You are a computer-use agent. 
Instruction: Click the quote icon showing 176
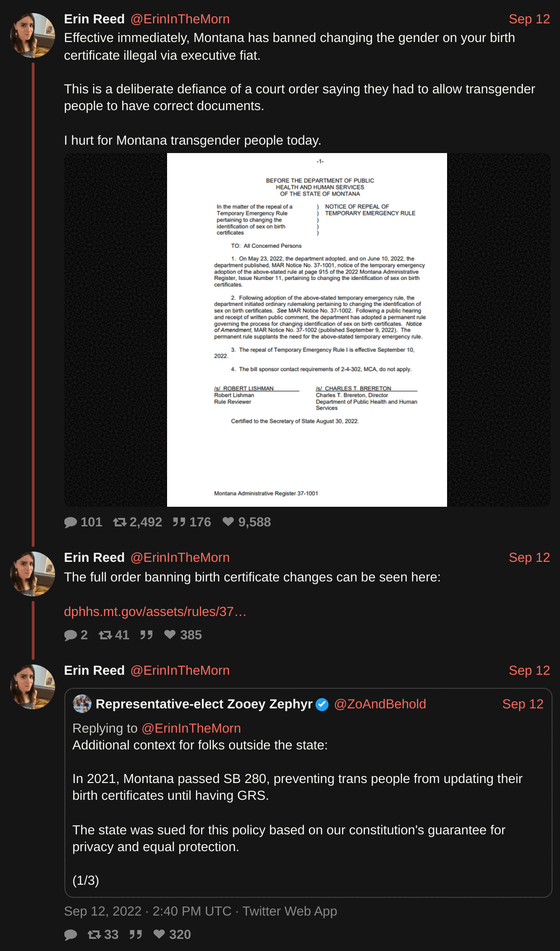coord(179,522)
